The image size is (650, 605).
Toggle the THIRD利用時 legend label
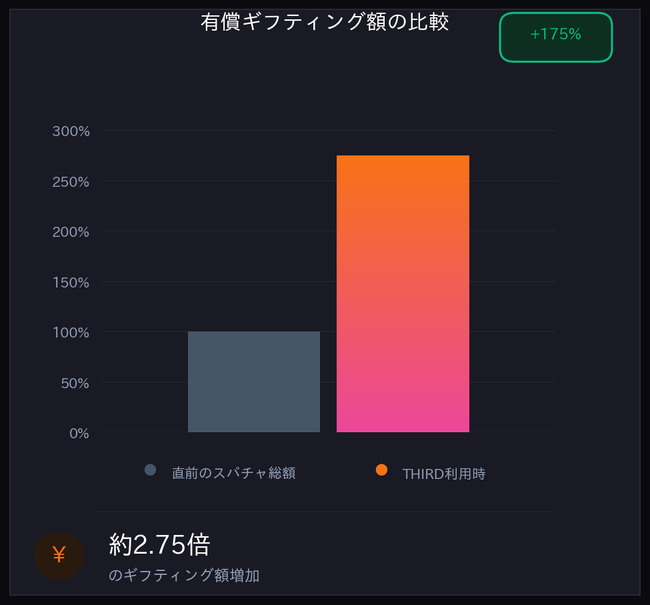tap(443, 474)
